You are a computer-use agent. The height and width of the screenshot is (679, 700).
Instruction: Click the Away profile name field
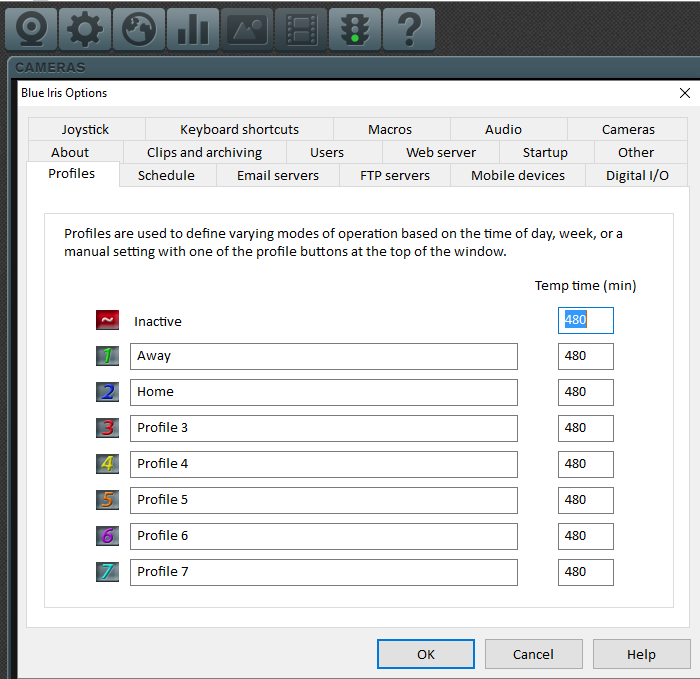(324, 356)
